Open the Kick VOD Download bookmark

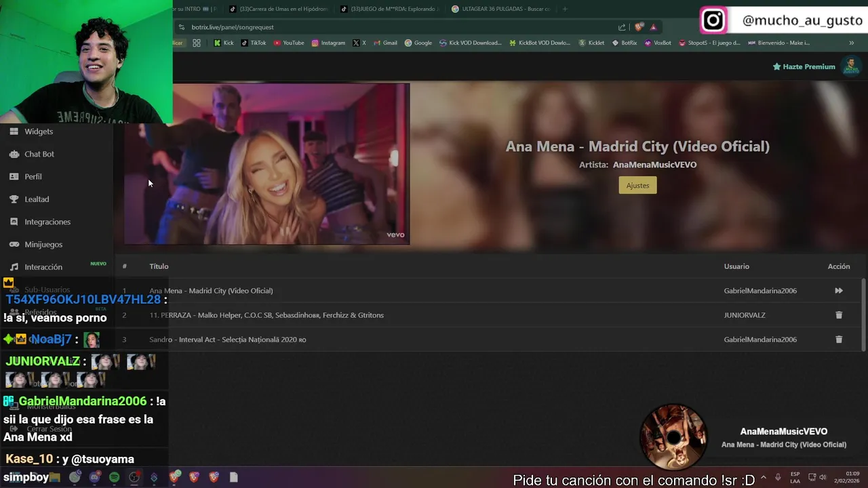pos(471,43)
